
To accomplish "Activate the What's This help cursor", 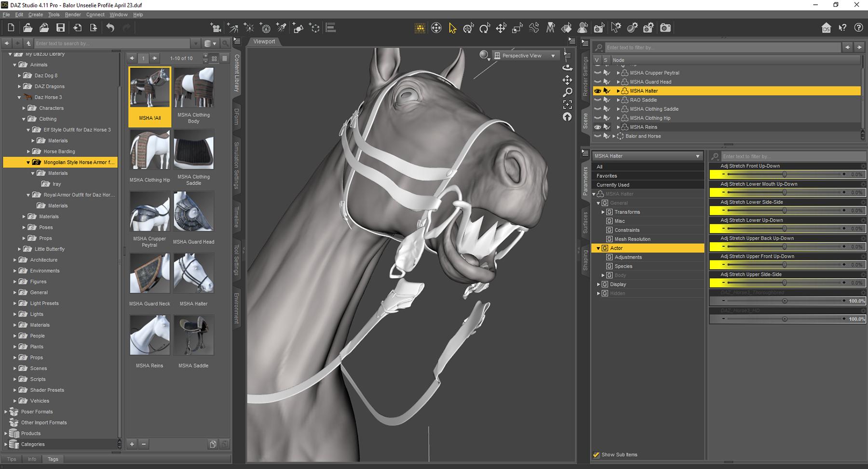I will [x=842, y=28].
